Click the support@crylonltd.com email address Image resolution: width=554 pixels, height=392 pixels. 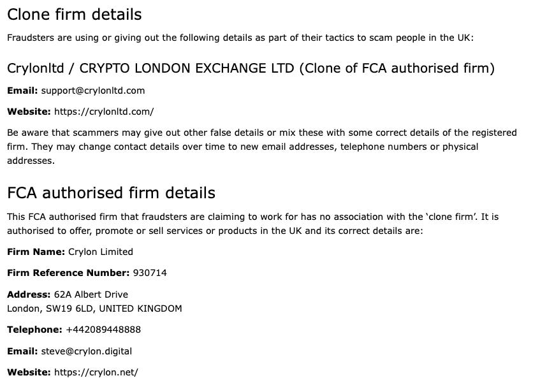(93, 91)
